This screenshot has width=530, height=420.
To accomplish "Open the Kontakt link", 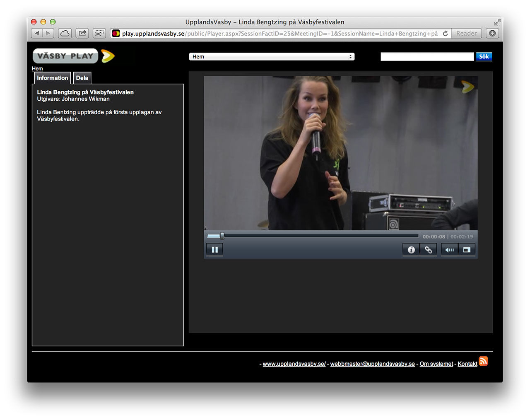I will click(467, 364).
